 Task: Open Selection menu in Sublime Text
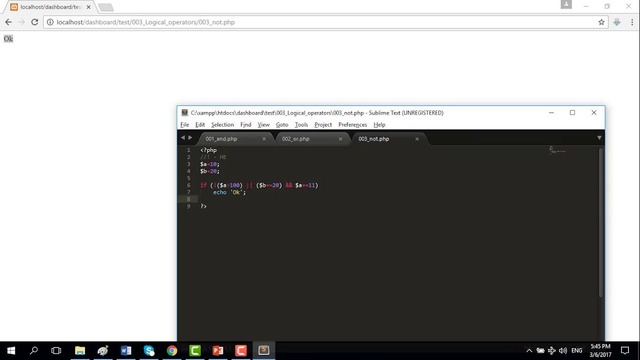pyautogui.click(x=222, y=124)
